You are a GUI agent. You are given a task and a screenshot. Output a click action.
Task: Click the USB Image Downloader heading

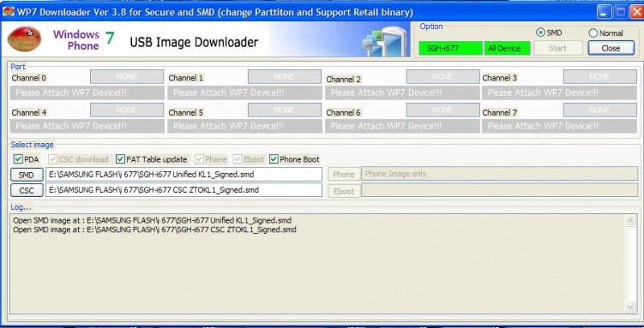click(x=194, y=43)
